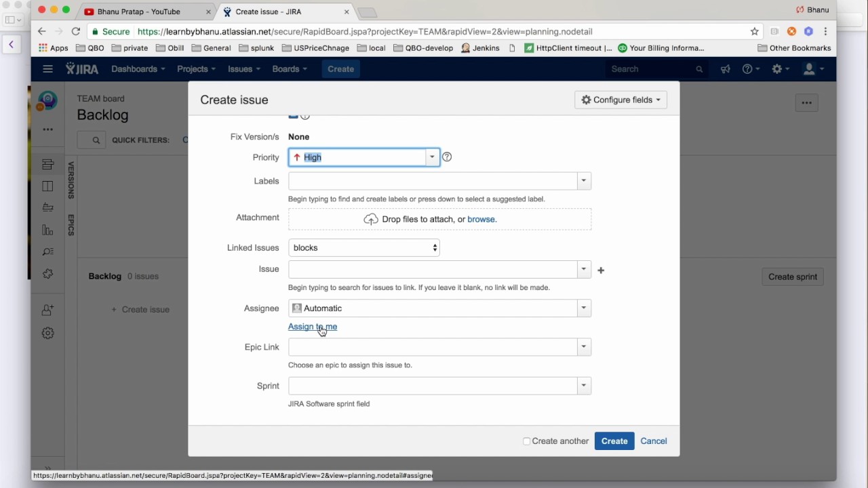868x488 pixels.
Task: Click the Assign to me link
Action: pyautogui.click(x=313, y=327)
